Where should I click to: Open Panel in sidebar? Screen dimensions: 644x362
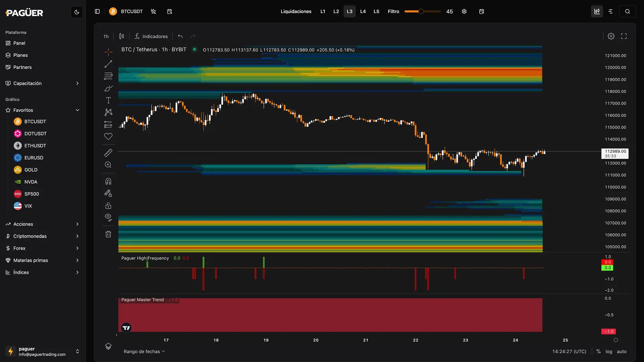click(42, 43)
